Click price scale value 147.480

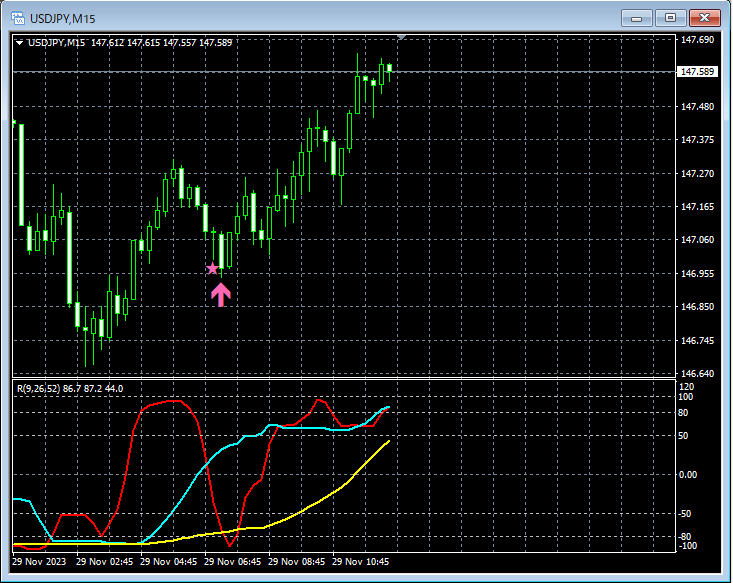tap(697, 107)
